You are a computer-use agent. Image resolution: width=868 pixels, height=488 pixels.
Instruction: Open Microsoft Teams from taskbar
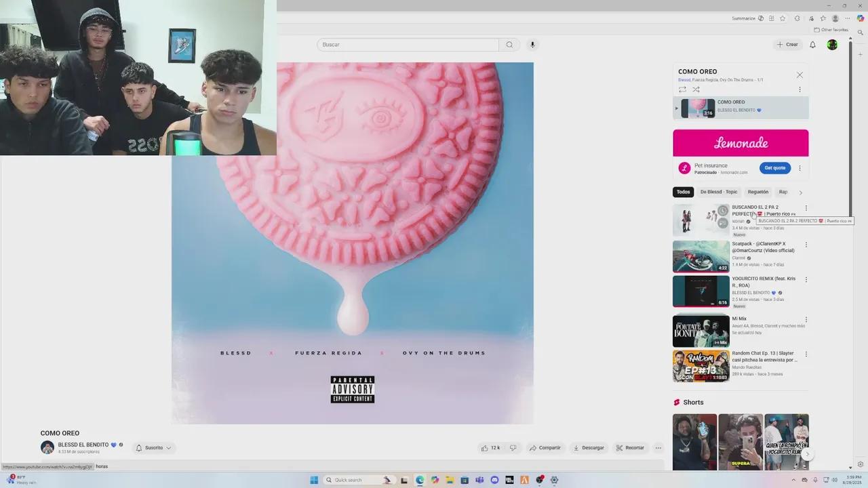(x=479, y=480)
